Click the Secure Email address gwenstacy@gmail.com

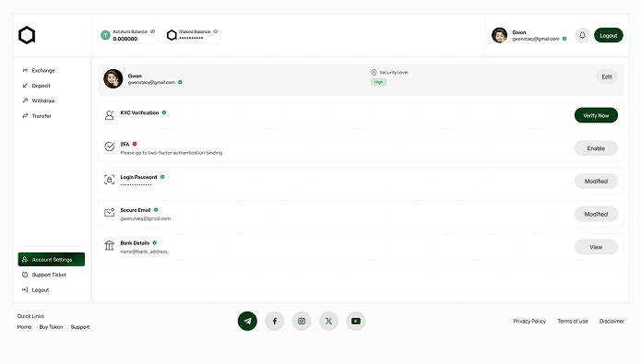click(145, 218)
